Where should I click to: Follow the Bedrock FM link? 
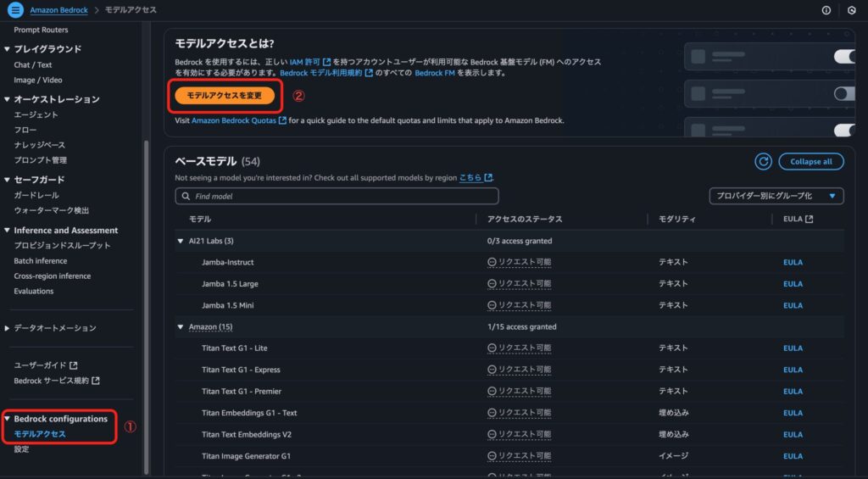point(435,73)
